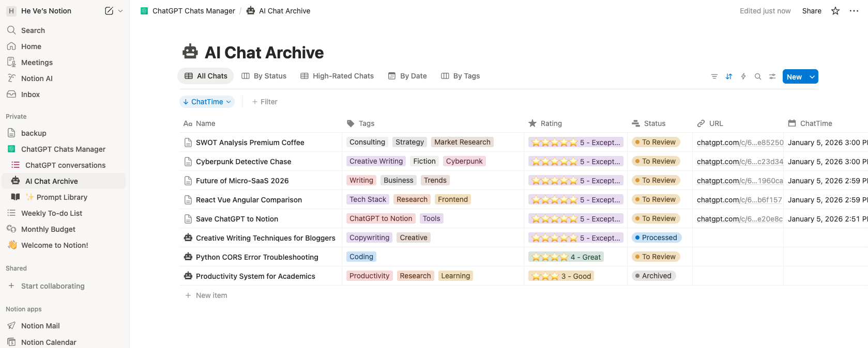Add page to favorites with star icon
The width and height of the screenshot is (868, 348).
[x=835, y=11]
